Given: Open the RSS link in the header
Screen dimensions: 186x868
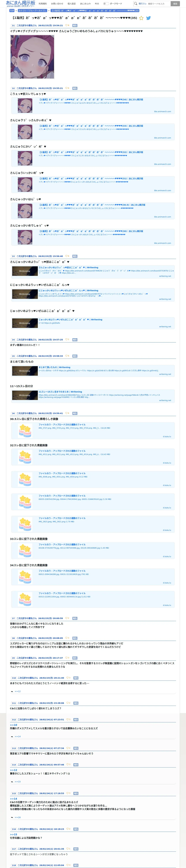Looking at the screenshot, I should pyautogui.click(x=97, y=4).
